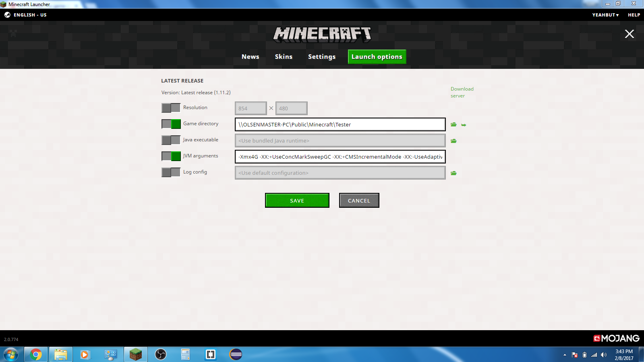Select the Minecraft grass block taskbar icon

pos(136,355)
